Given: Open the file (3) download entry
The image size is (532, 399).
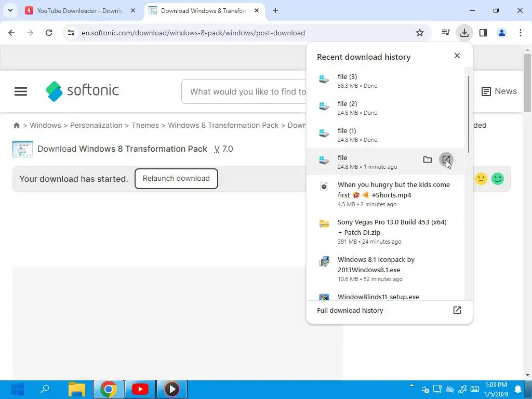Looking at the screenshot, I should pos(385,81).
